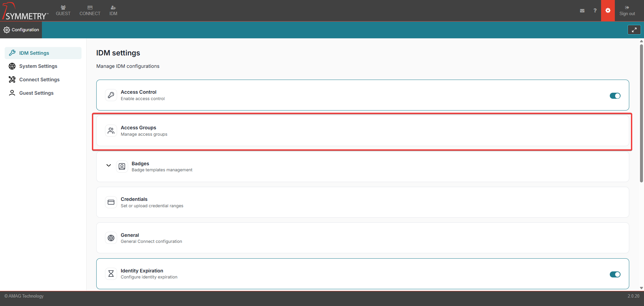Click the Identity Expiration hourglass icon

point(111,274)
